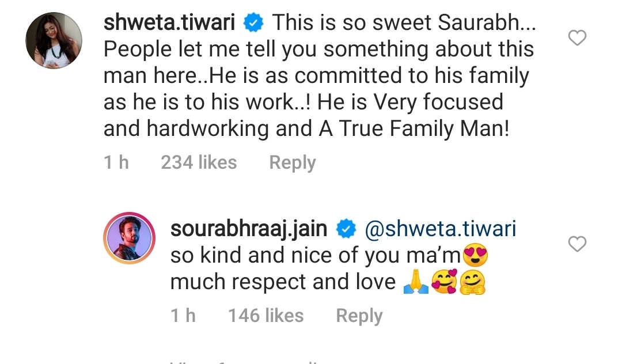Click the heart-eyes emoji after ma'm
The width and height of the screenshot is (622, 364).
[x=475, y=255]
